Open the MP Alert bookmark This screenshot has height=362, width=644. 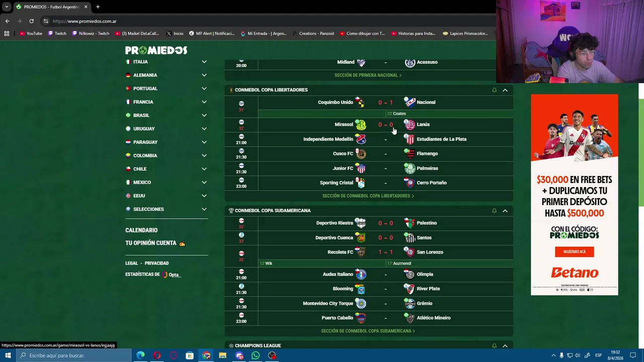click(212, 34)
